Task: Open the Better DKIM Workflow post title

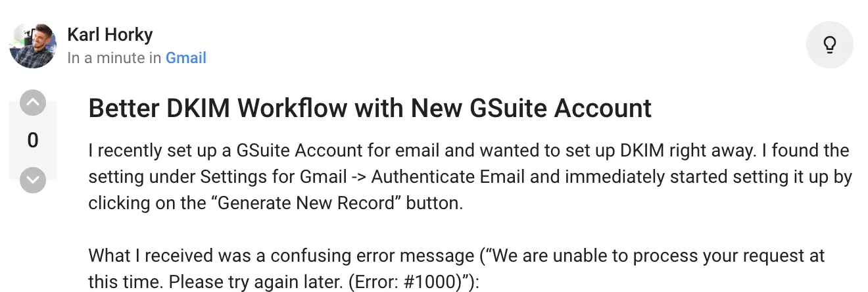Action: [370, 108]
